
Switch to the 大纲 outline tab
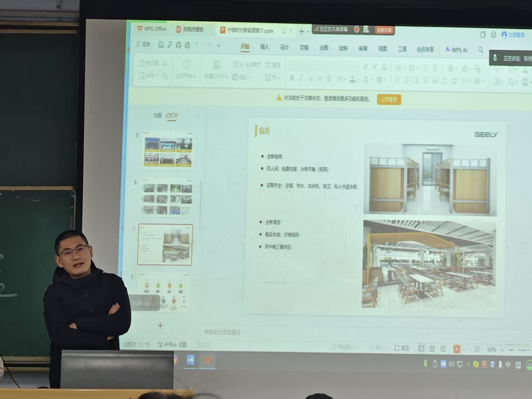coord(157,115)
